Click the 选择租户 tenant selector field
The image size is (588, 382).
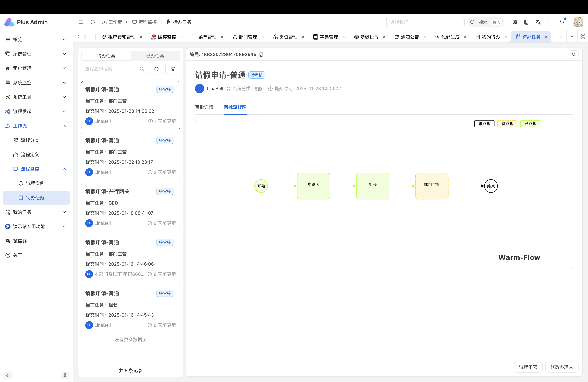tap(425, 22)
